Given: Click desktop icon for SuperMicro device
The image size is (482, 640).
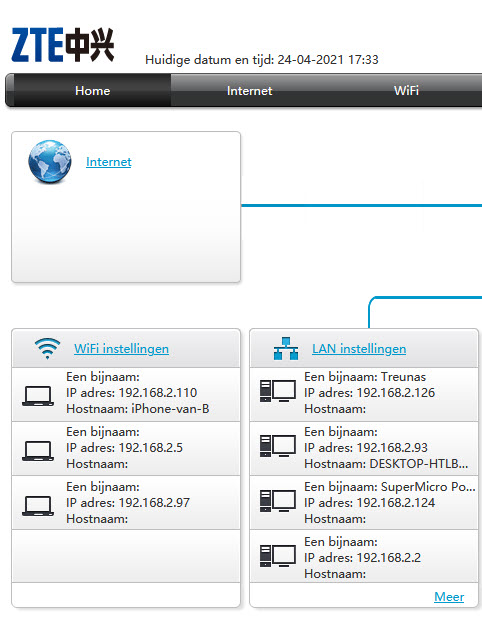Looking at the screenshot, I should point(278,501).
